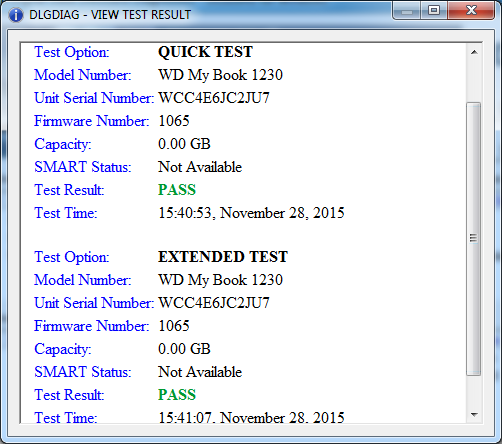This screenshot has height=444, width=502.
Task: Select the QUICK TEST heading text
Action: 205,52
